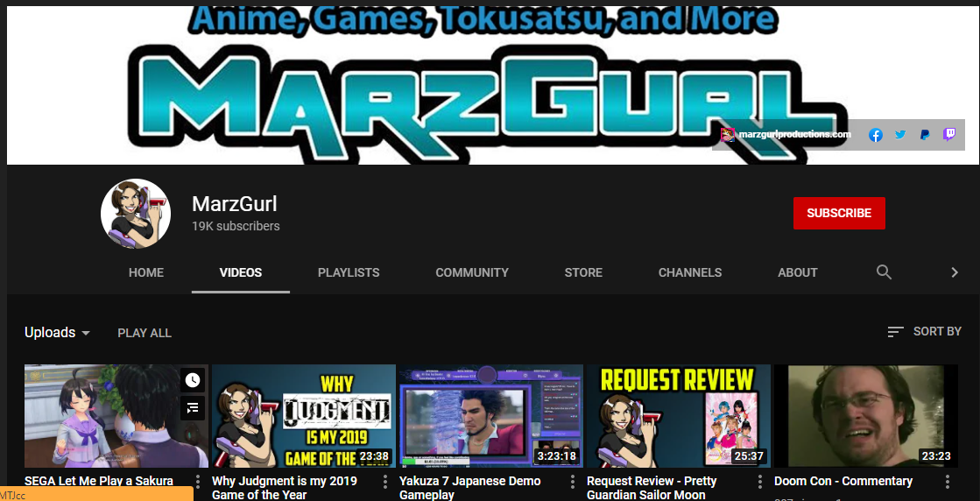Open the Twitter link in the banner
Screen dimensions: 980x501
[900, 134]
